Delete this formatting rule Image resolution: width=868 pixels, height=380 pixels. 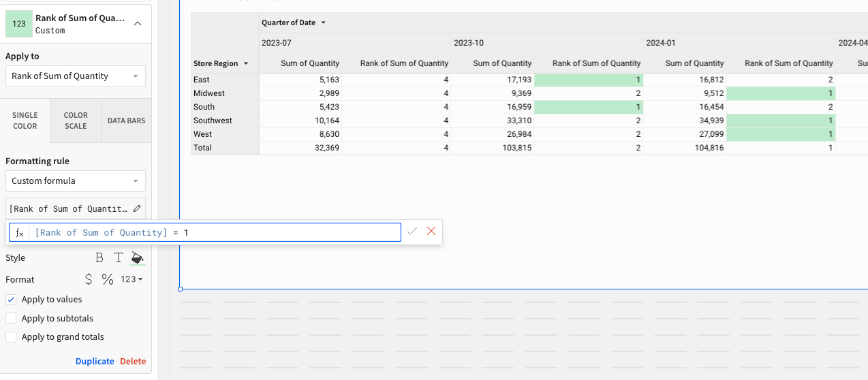pyautogui.click(x=133, y=362)
